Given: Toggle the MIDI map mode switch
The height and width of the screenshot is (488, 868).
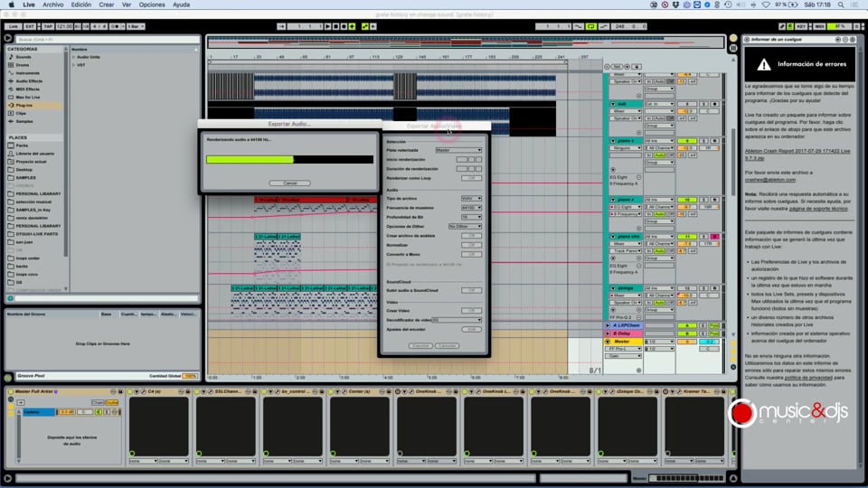Looking at the screenshot, I should point(819,26).
